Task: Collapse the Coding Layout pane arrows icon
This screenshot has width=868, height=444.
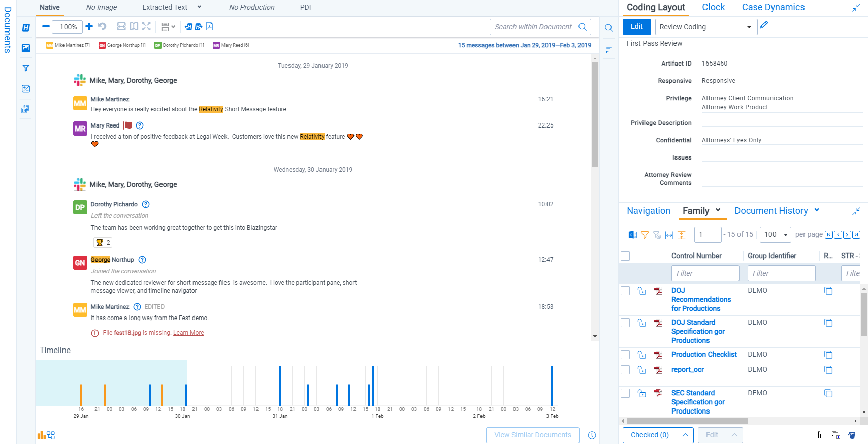Action: tap(856, 8)
